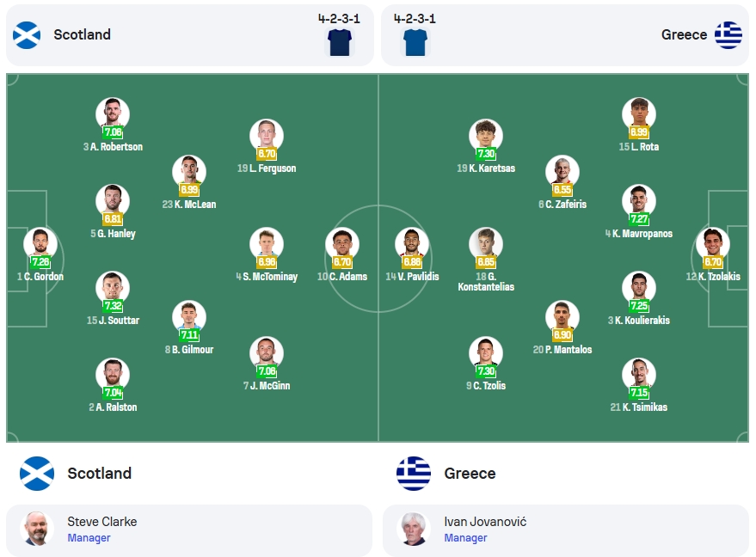Click K. Karetsas player photo

[x=486, y=136]
